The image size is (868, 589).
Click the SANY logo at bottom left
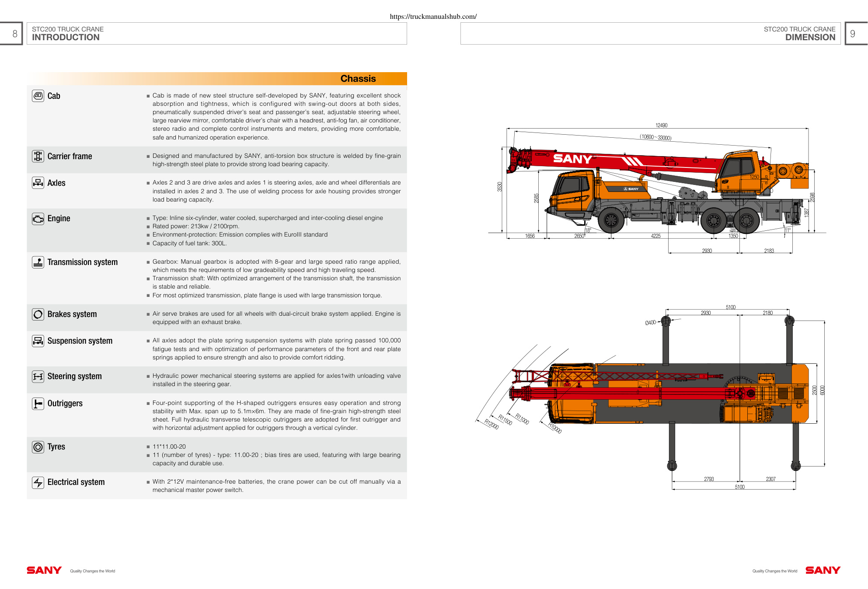click(x=44, y=570)
